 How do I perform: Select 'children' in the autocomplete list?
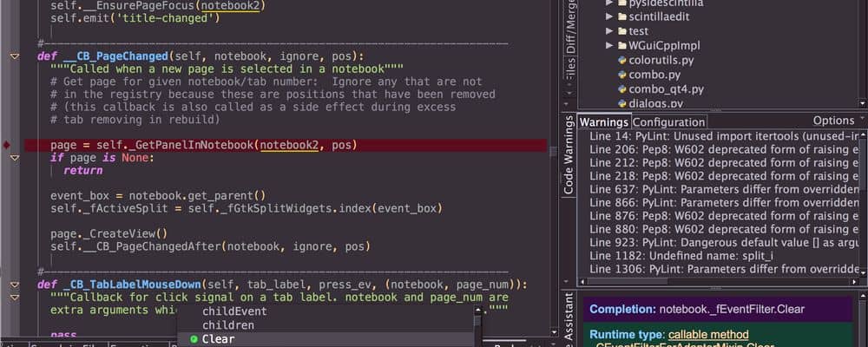(227, 325)
